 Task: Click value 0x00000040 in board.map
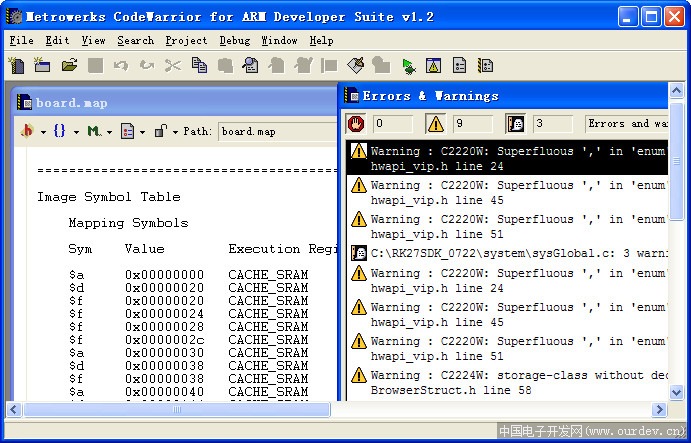click(164, 391)
